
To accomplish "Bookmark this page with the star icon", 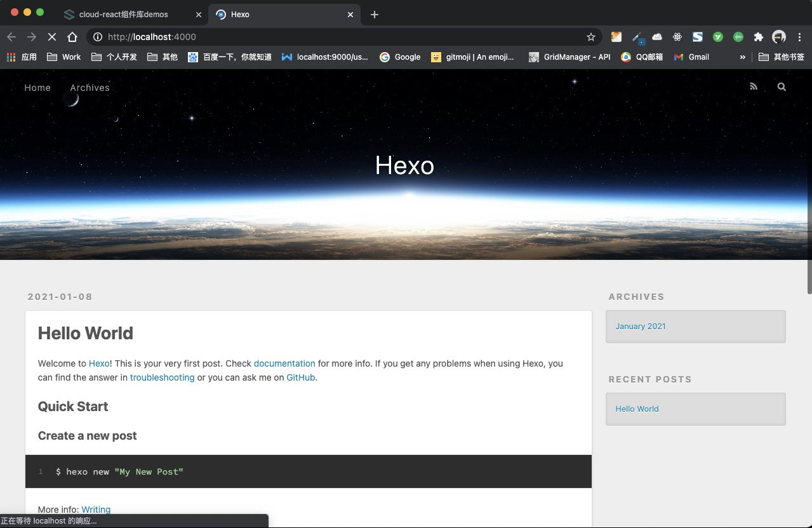I will coord(591,37).
